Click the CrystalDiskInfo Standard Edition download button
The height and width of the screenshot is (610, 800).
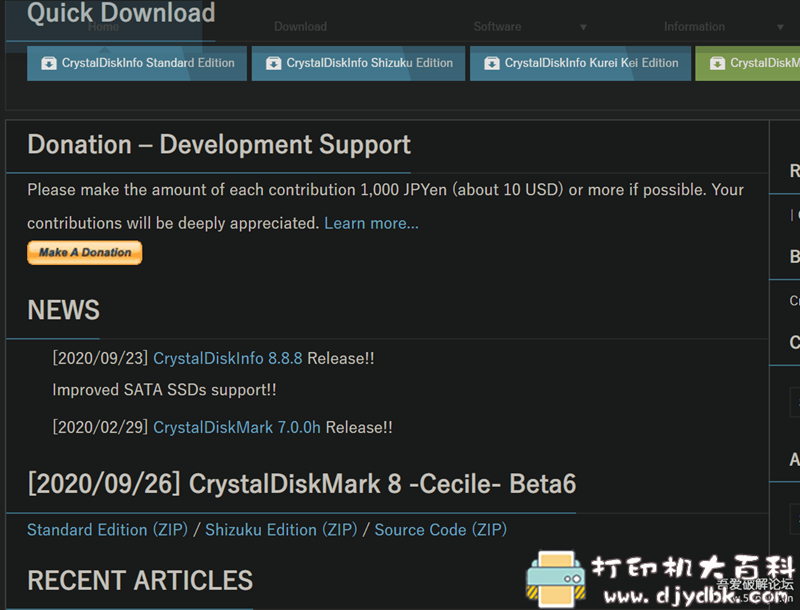[x=137, y=63]
